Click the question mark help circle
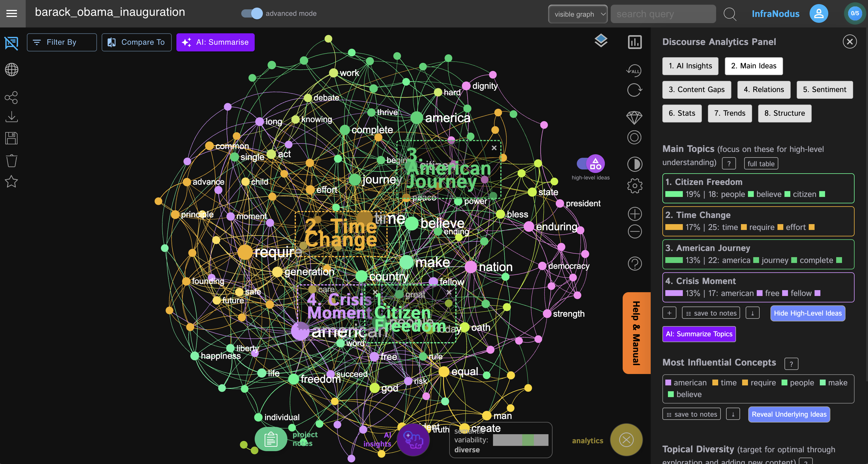 [x=635, y=264]
